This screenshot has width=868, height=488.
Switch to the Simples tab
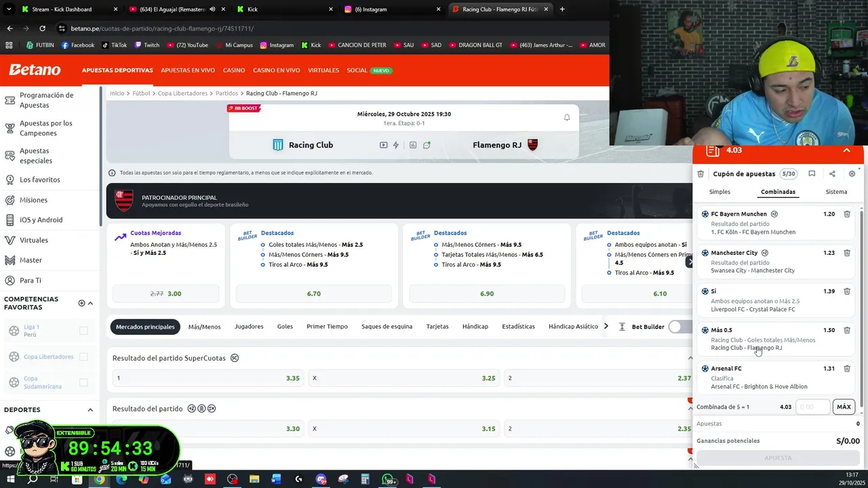[x=719, y=192]
